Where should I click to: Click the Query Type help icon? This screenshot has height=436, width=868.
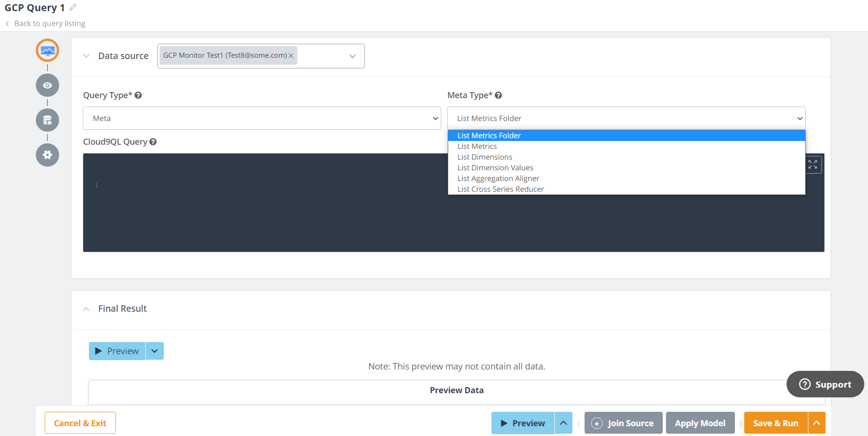(138, 95)
